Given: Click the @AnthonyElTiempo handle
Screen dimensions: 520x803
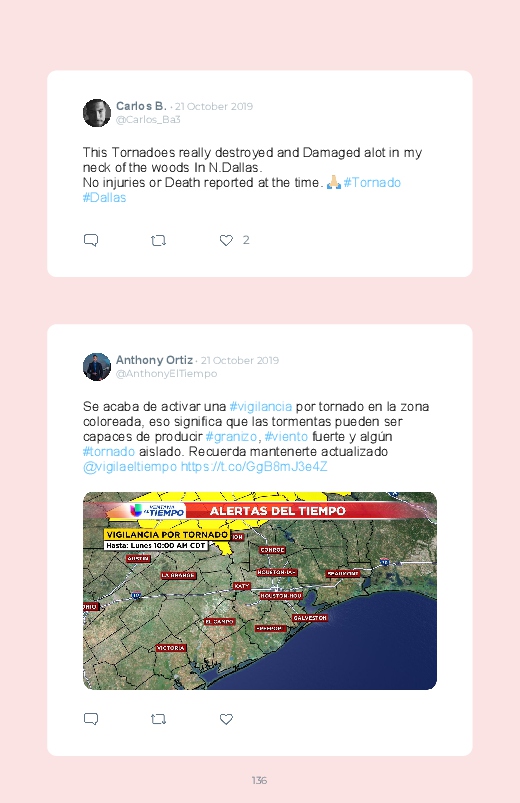Looking at the screenshot, I should 167,374.
